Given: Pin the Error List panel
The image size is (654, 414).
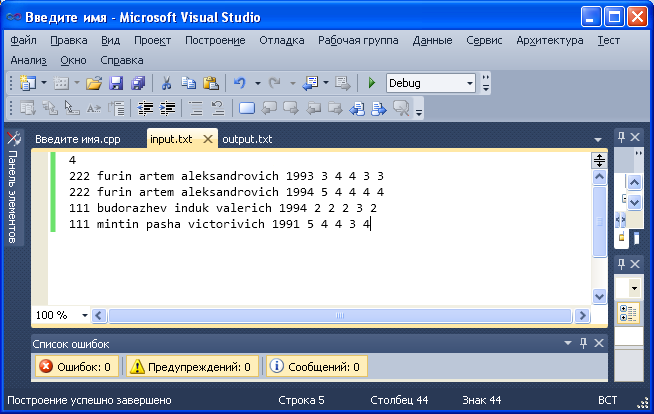Looking at the screenshot, I should (x=584, y=343).
